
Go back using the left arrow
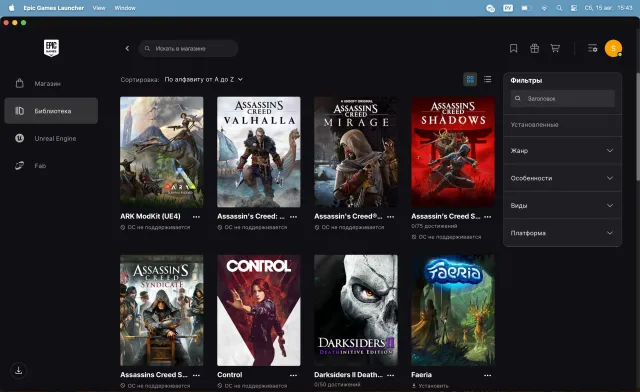[127, 48]
